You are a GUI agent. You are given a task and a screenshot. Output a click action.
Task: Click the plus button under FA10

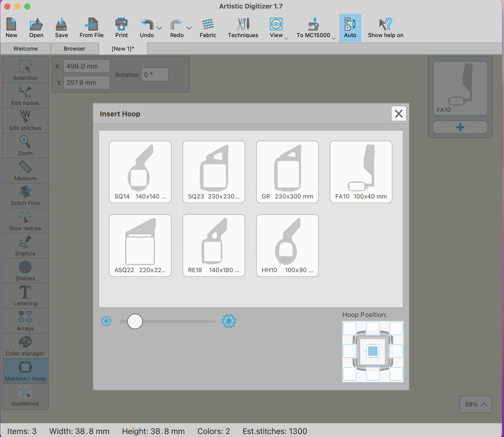tap(460, 127)
